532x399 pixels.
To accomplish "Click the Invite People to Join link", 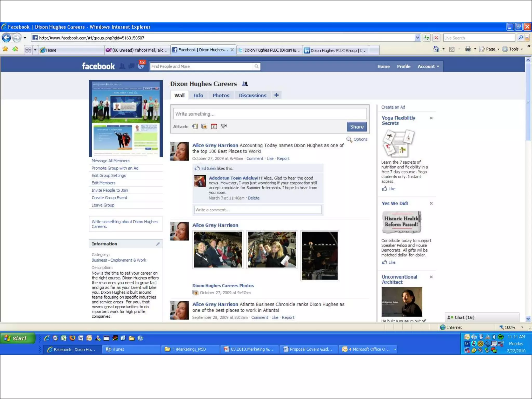I will coord(110,190).
